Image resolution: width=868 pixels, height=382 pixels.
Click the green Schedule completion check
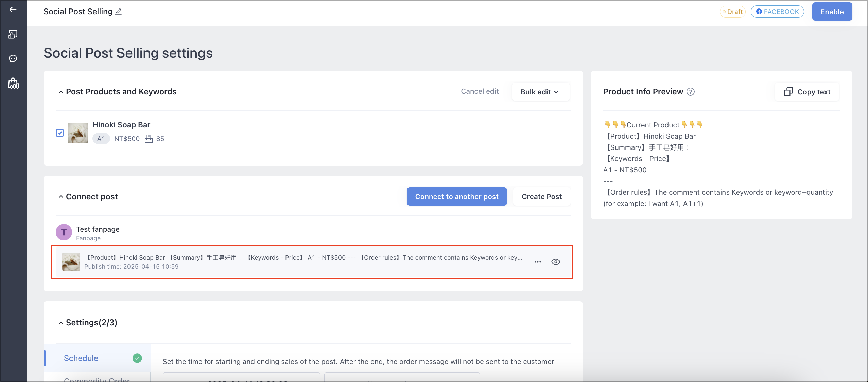(x=137, y=358)
